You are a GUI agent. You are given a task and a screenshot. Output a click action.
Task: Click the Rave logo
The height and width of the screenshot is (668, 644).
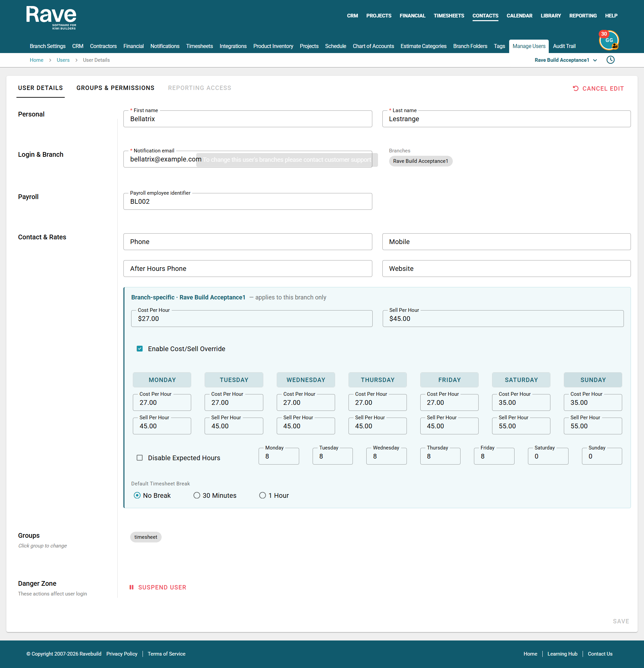click(51, 18)
